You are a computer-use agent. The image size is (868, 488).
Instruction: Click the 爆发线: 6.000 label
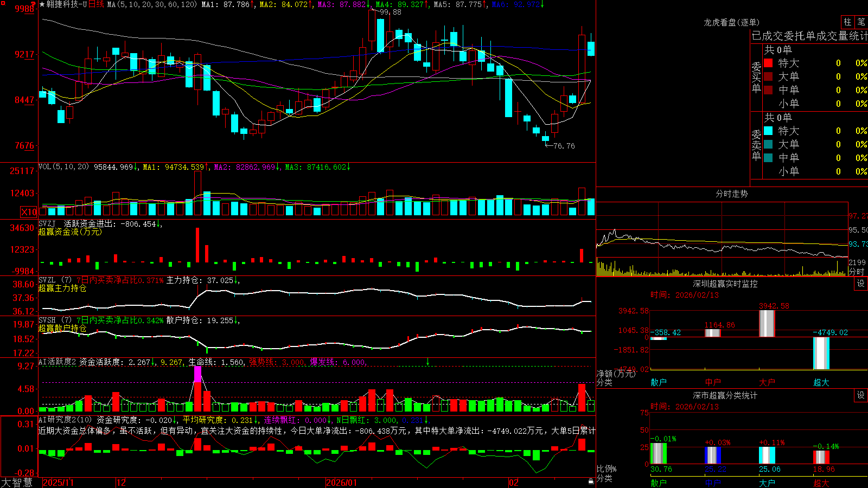pyautogui.click(x=337, y=362)
